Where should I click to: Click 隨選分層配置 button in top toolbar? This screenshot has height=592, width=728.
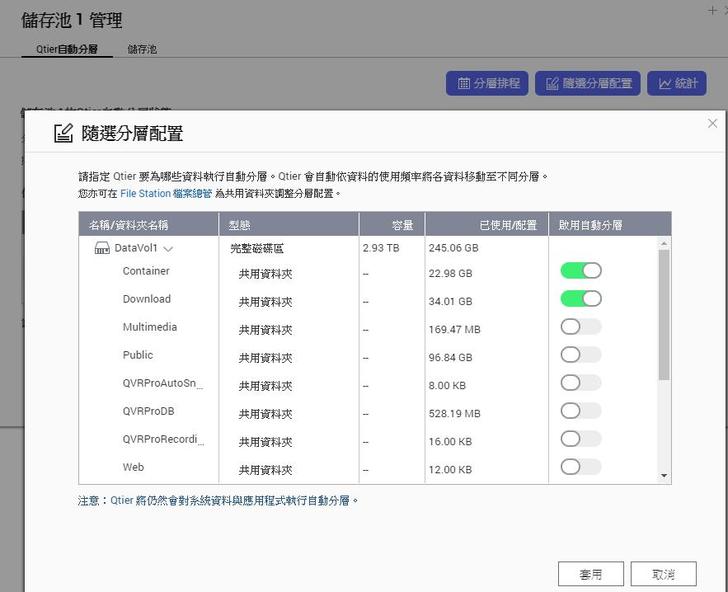[x=588, y=84]
